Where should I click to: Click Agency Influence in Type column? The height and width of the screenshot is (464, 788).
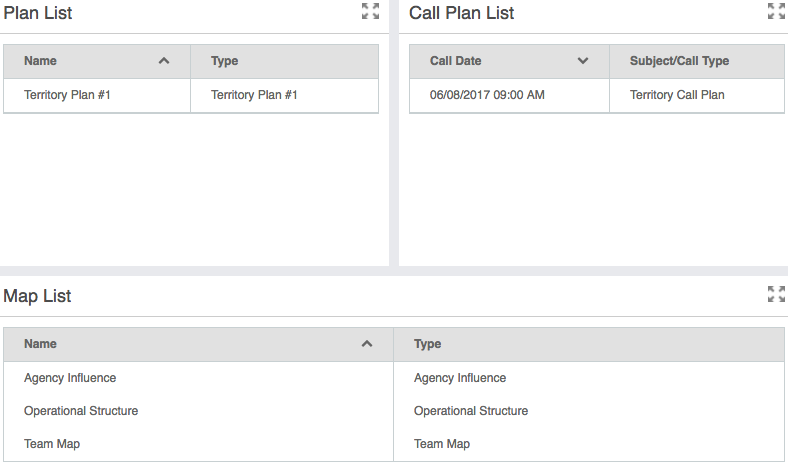point(460,378)
